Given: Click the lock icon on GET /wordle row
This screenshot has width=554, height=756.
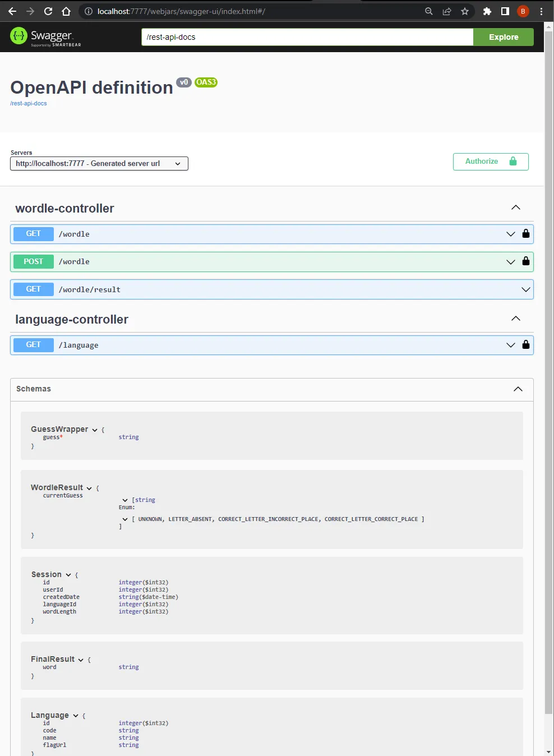Looking at the screenshot, I should point(525,234).
